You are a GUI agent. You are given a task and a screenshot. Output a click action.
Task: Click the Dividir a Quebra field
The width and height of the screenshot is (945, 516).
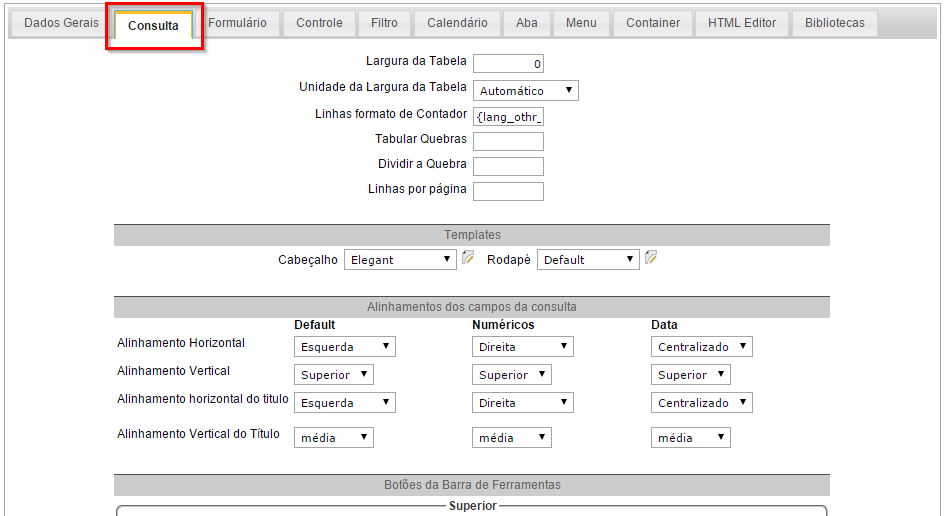click(x=508, y=166)
